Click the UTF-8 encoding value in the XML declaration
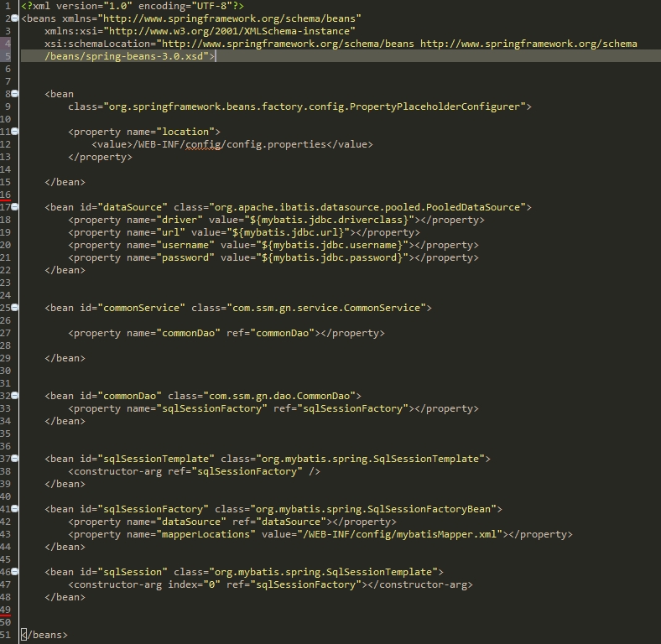661x644 pixels. [x=191, y=6]
